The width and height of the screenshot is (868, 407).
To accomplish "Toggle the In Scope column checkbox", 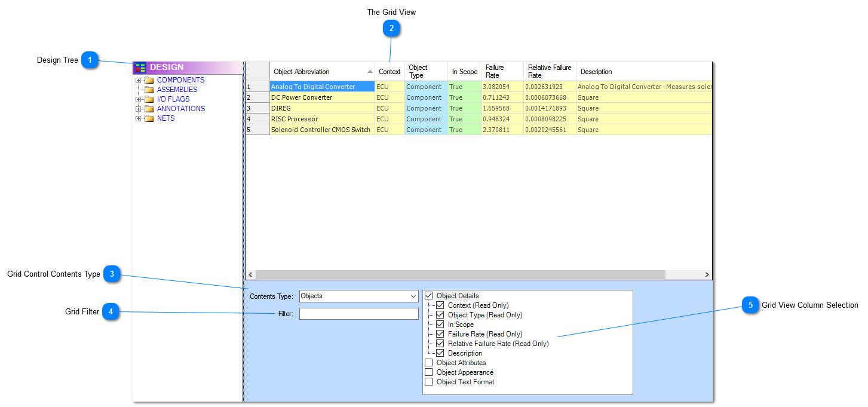I will tap(440, 325).
